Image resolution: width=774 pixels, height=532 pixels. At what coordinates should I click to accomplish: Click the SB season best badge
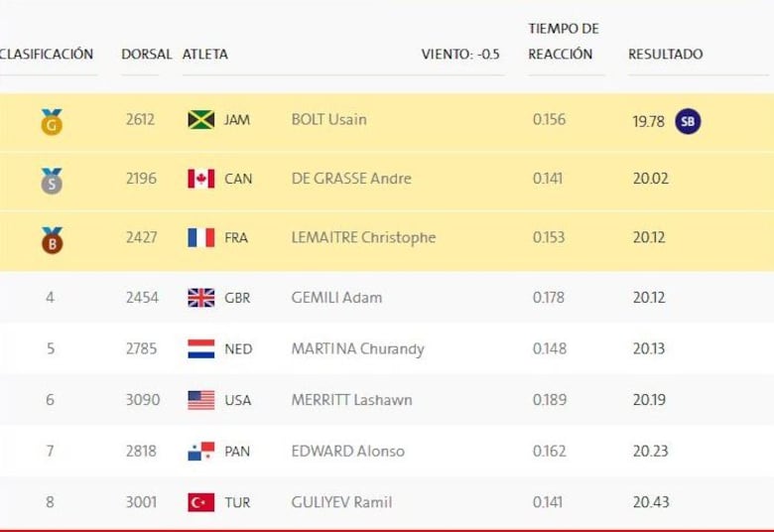[688, 121]
